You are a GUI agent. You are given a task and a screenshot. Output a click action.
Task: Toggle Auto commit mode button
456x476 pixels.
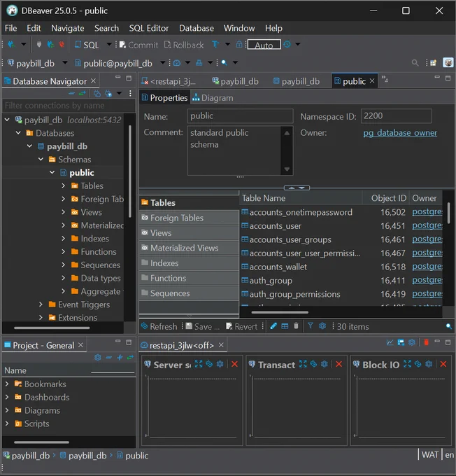[x=264, y=45]
